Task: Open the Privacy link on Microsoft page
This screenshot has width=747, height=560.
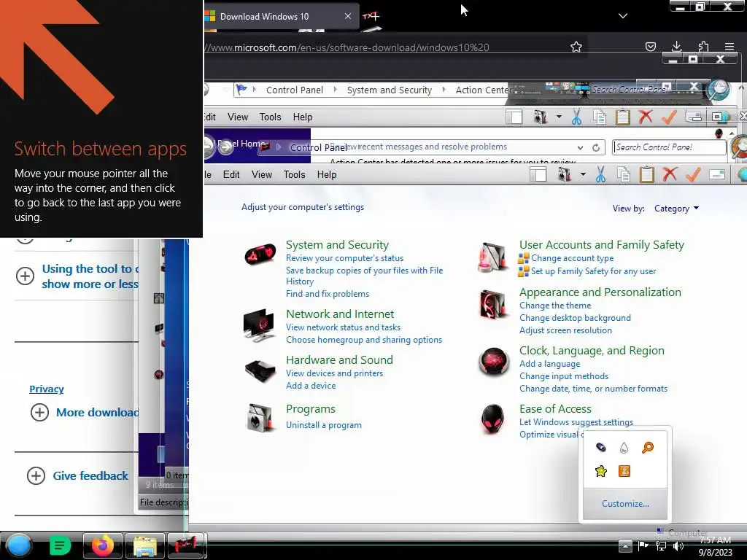Action: click(x=46, y=389)
